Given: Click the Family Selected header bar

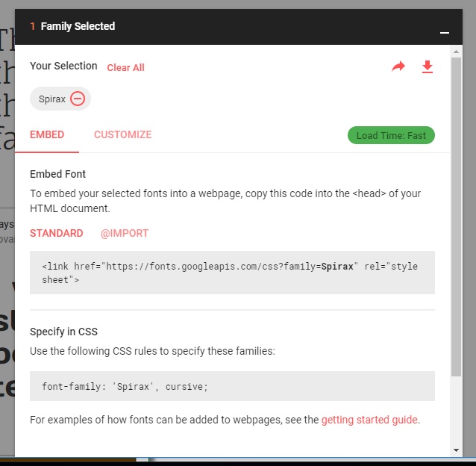Looking at the screenshot, I should click(x=239, y=27).
